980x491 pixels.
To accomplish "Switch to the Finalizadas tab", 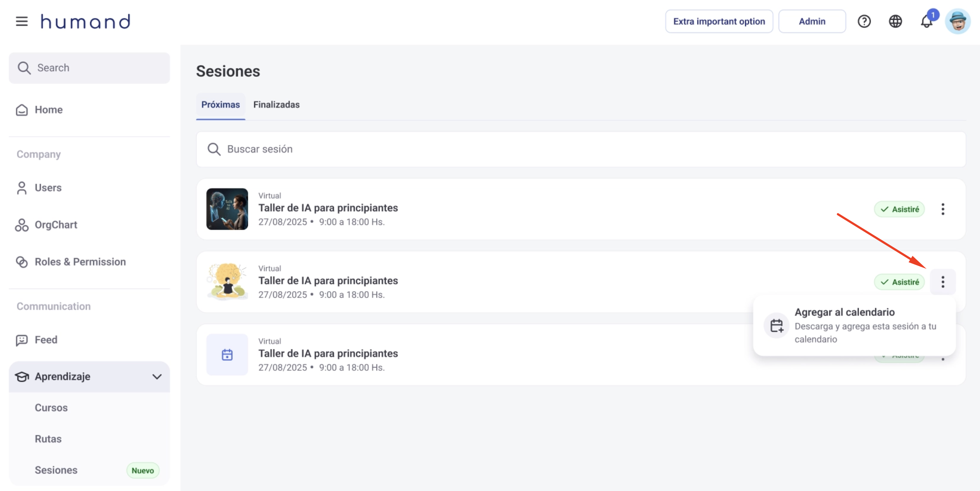I will [276, 105].
